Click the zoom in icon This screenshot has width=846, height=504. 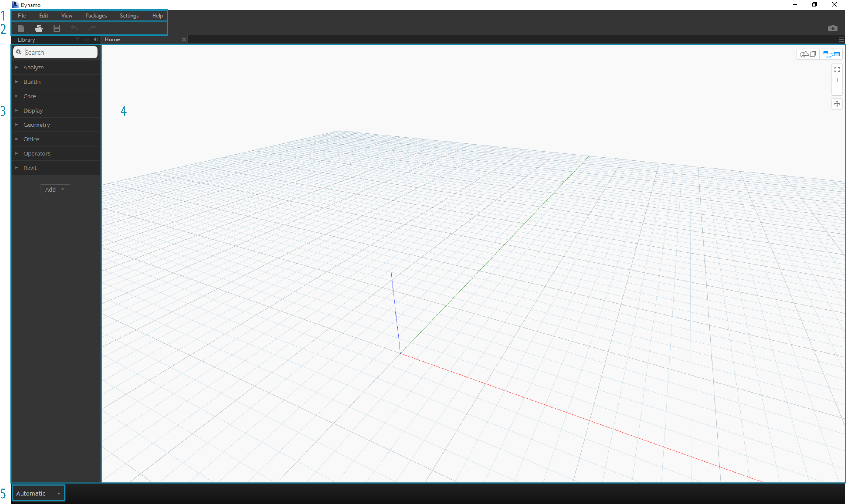point(836,80)
